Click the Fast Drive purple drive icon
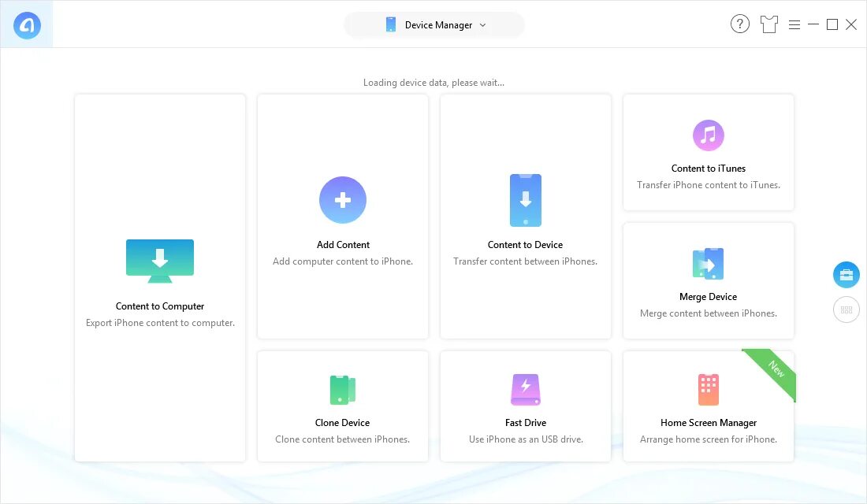The width and height of the screenshot is (867, 504). [525, 390]
